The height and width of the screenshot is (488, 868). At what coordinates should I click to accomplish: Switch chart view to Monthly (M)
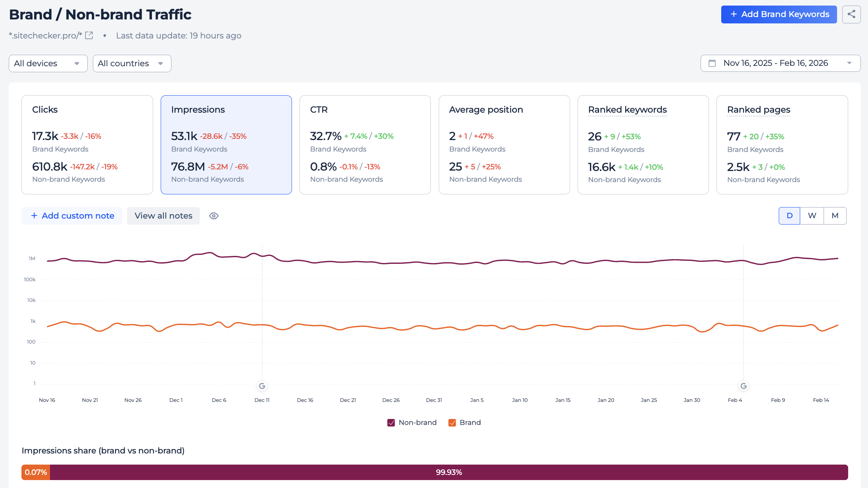point(835,215)
